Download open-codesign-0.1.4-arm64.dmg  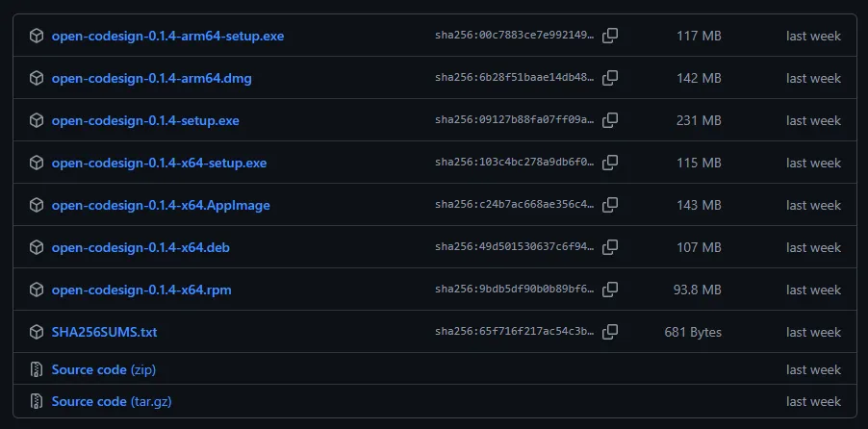pyautogui.click(x=151, y=78)
